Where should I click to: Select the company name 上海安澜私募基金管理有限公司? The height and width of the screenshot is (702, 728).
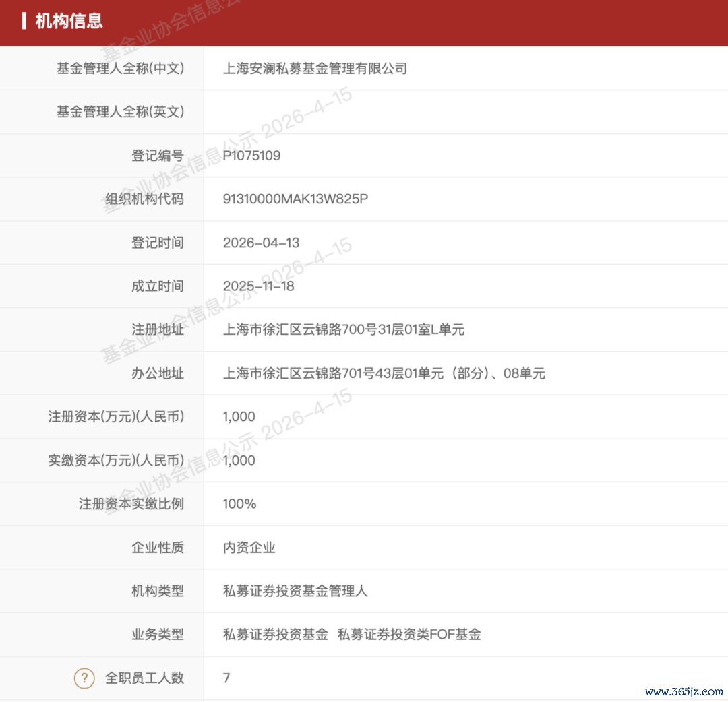click(x=315, y=69)
